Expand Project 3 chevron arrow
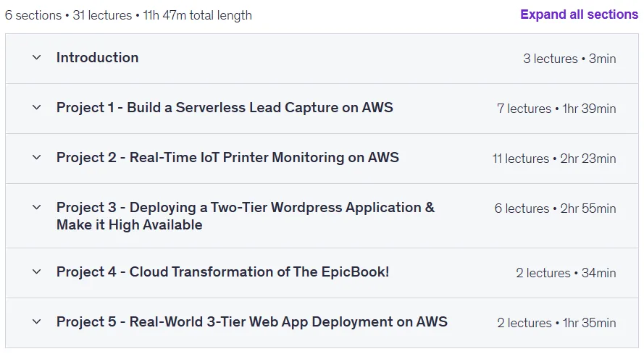The width and height of the screenshot is (644, 354). (x=36, y=207)
